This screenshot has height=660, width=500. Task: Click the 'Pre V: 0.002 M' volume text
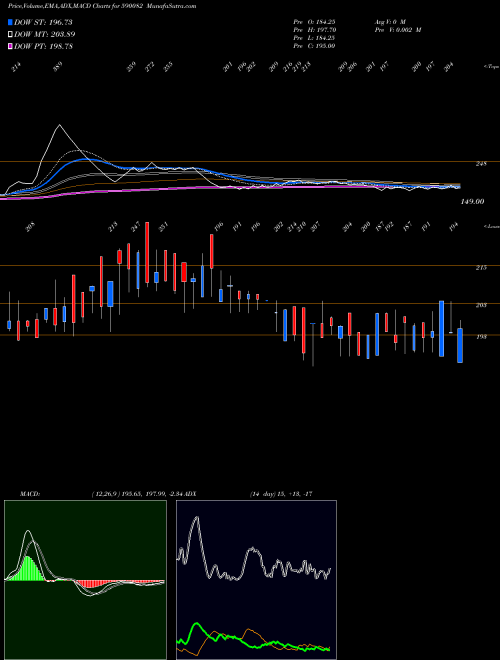pos(397,30)
